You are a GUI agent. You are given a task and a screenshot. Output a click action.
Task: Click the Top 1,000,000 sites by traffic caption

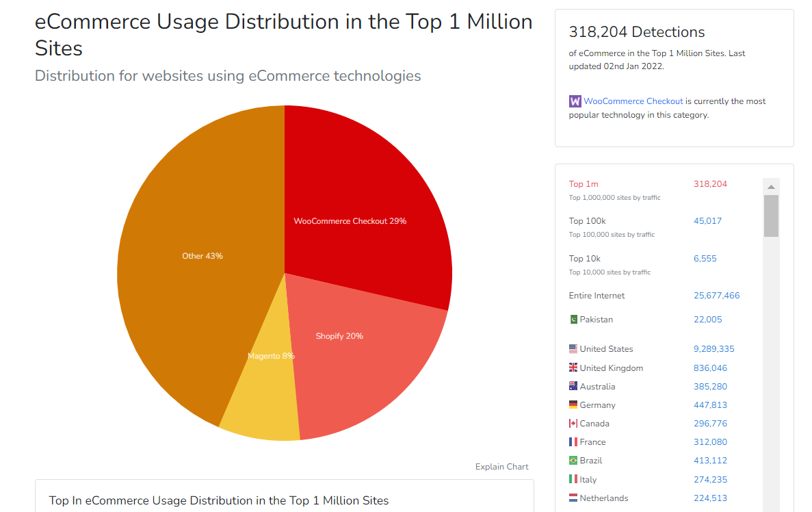tap(615, 197)
